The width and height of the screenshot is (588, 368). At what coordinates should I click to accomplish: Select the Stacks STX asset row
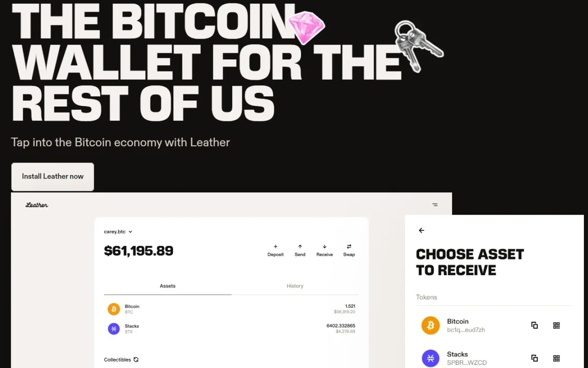231,328
